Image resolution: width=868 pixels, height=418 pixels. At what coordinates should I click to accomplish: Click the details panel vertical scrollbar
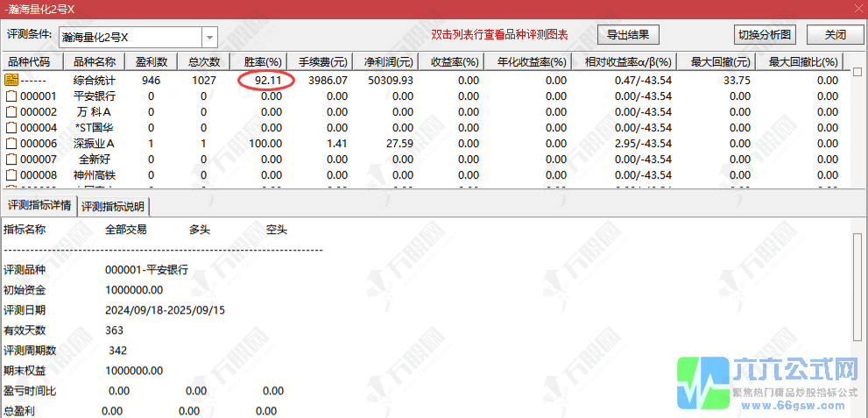857,288
